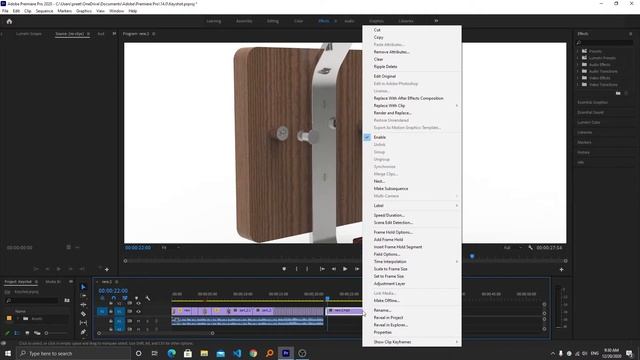The width and height of the screenshot is (640, 360).
Task: Toggle linked selection in timeline
Action: click(x=125, y=298)
